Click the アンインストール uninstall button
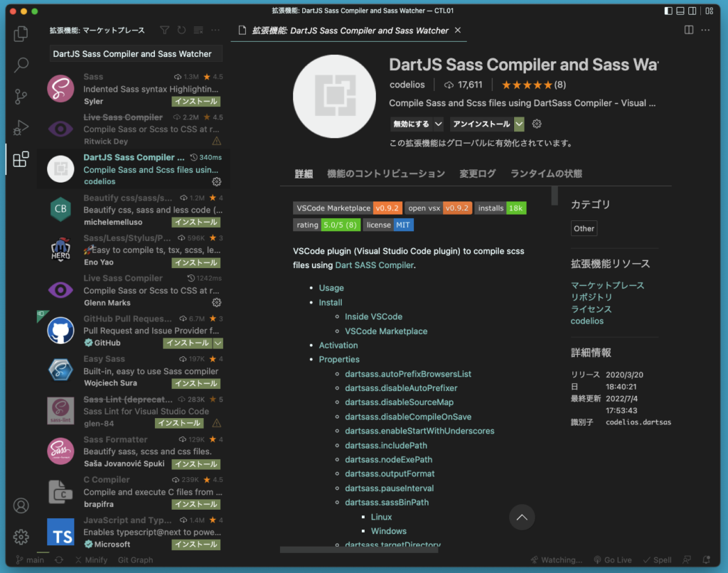The width and height of the screenshot is (728, 573). click(x=482, y=124)
